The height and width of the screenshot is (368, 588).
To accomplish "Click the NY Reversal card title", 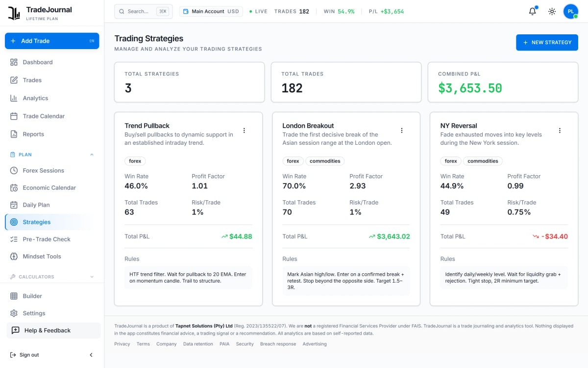I will 459,126.
